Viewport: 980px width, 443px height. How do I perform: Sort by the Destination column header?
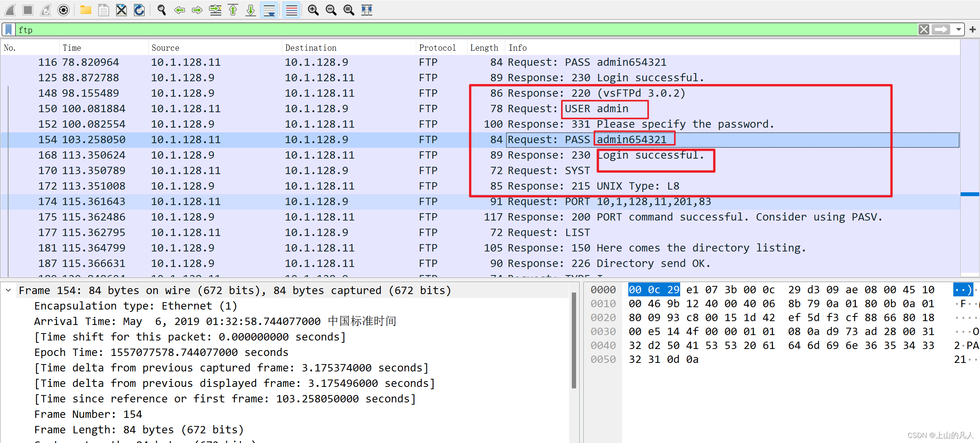tap(349, 48)
